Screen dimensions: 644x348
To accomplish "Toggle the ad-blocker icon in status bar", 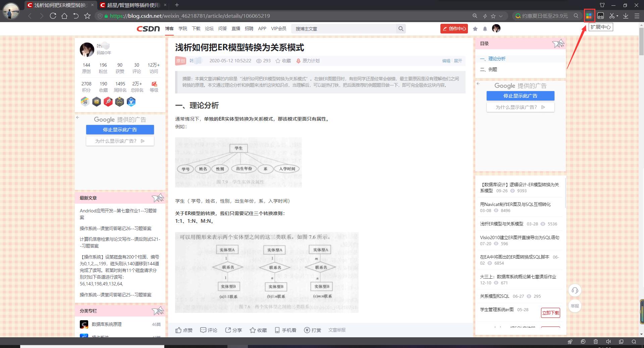I will (583, 342).
